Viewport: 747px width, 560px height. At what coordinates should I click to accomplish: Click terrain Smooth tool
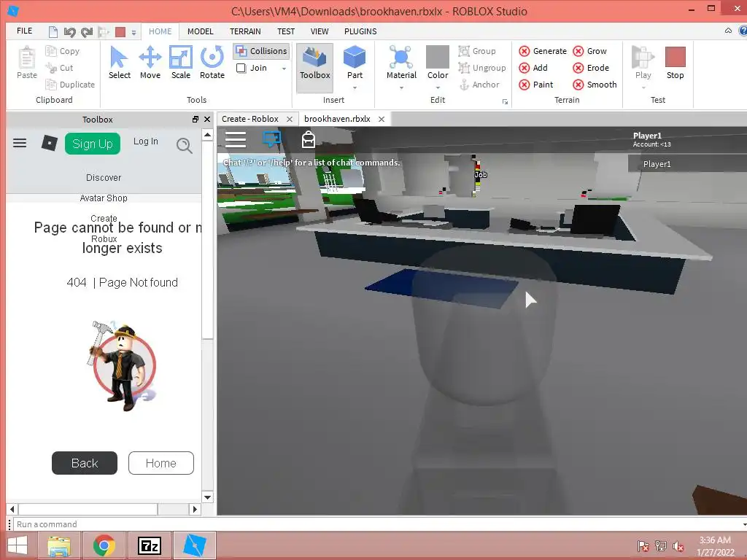(x=595, y=85)
